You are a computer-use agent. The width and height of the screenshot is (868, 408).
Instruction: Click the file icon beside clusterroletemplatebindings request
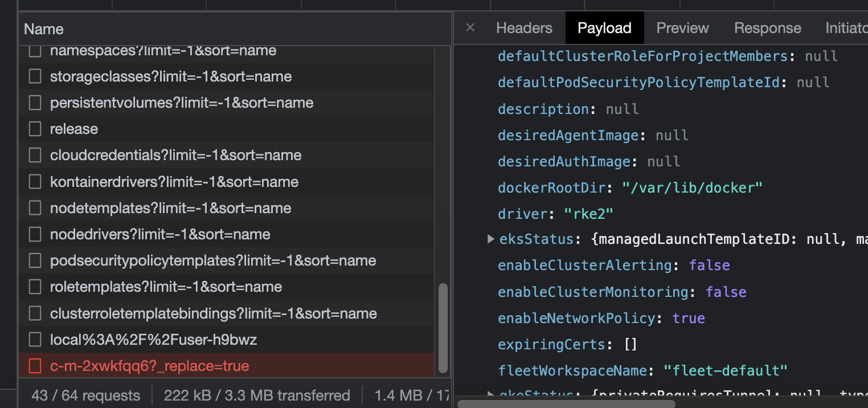pyautogui.click(x=35, y=313)
